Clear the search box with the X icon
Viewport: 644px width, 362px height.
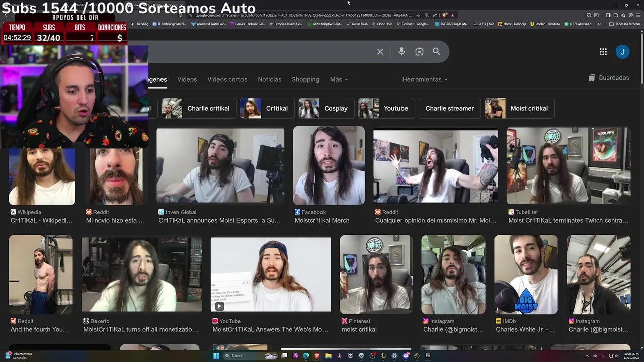pyautogui.click(x=380, y=52)
